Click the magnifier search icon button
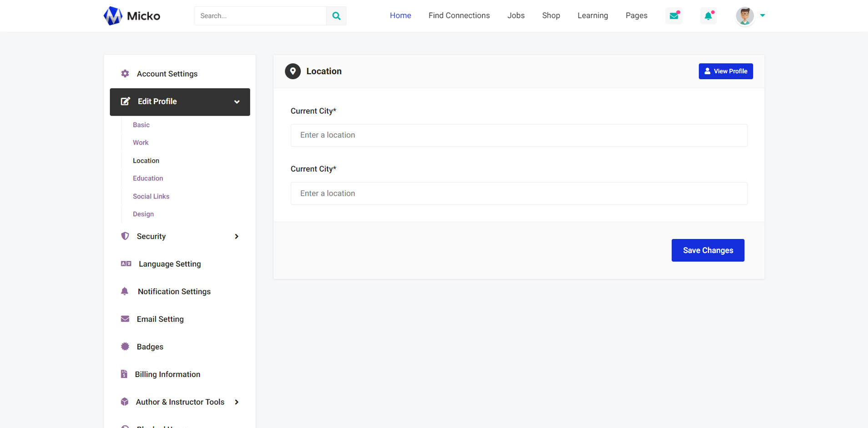Screen dimensions: 868x428 pos(336,16)
